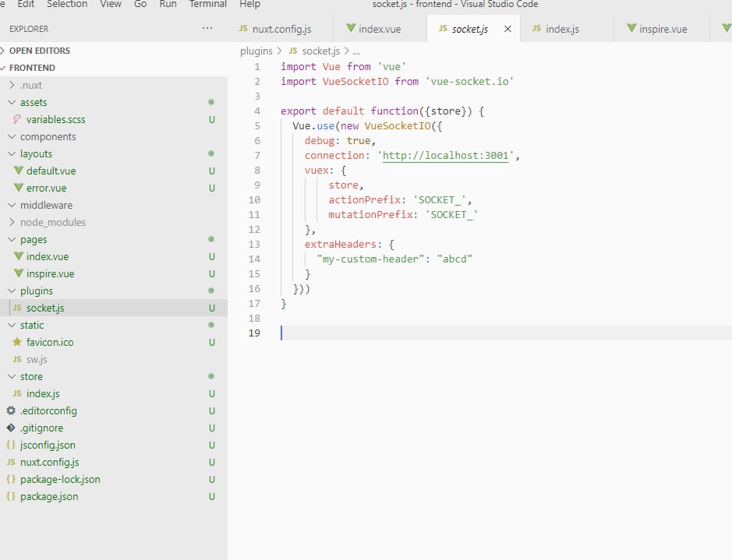
Task: Click the Vue icon on index.vue tab
Action: tap(351, 29)
